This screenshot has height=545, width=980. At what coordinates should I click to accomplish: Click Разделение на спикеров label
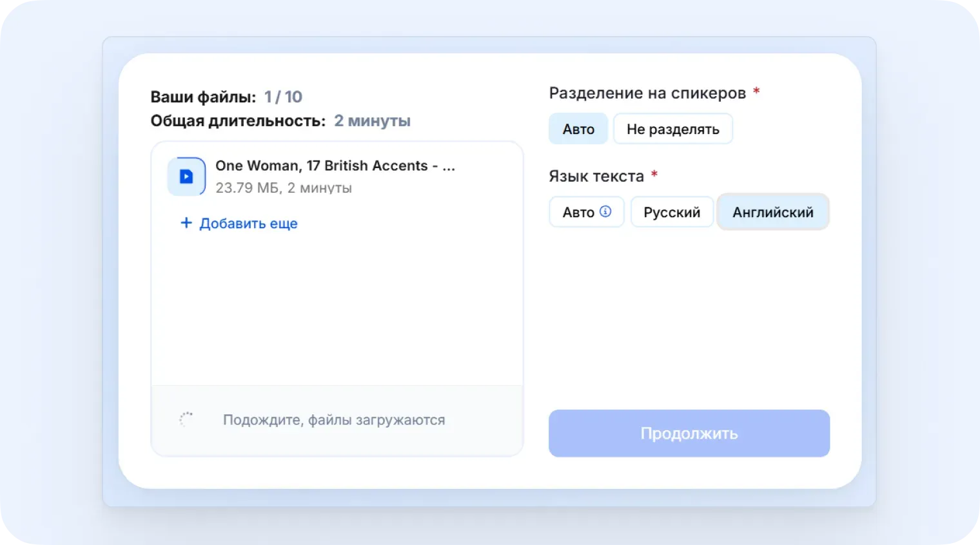(x=647, y=93)
